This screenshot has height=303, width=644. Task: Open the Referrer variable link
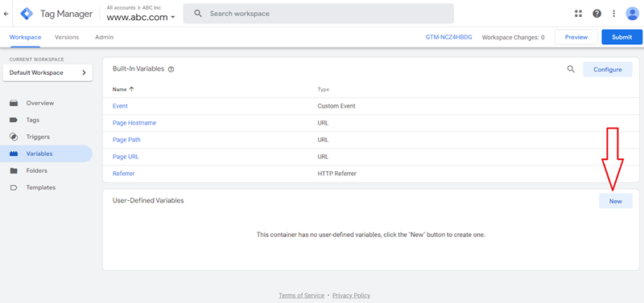[x=124, y=174]
